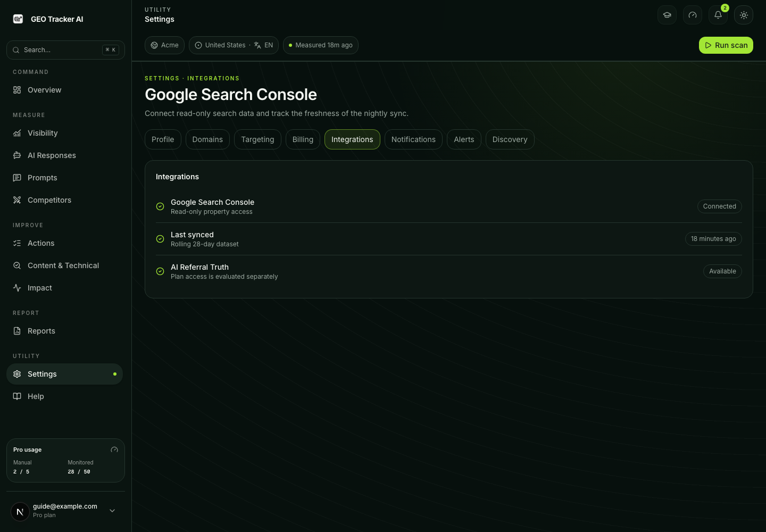
Task: Switch to the Profile tab
Action: (x=163, y=139)
